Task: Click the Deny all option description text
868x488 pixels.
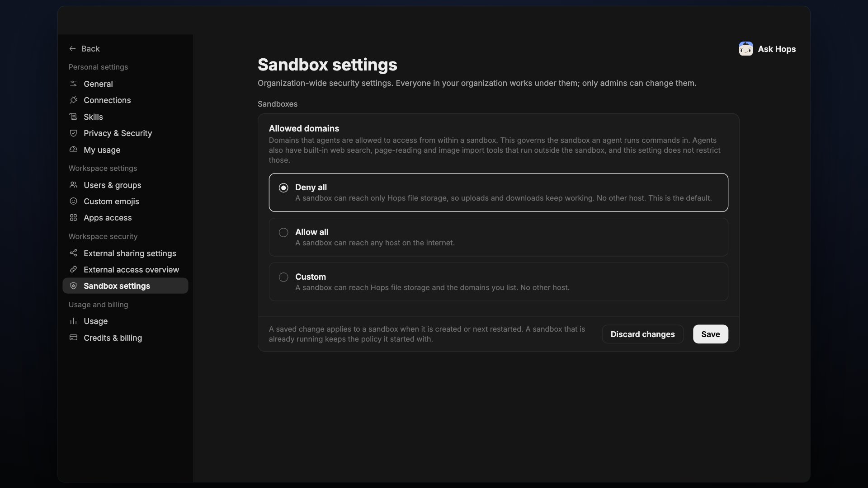Action: (x=503, y=198)
